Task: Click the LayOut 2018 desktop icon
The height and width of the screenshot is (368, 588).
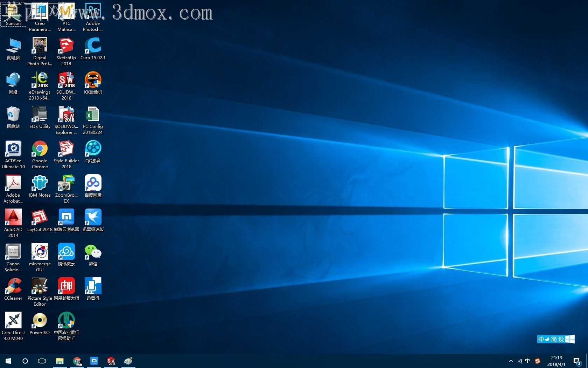Action: pyautogui.click(x=40, y=220)
